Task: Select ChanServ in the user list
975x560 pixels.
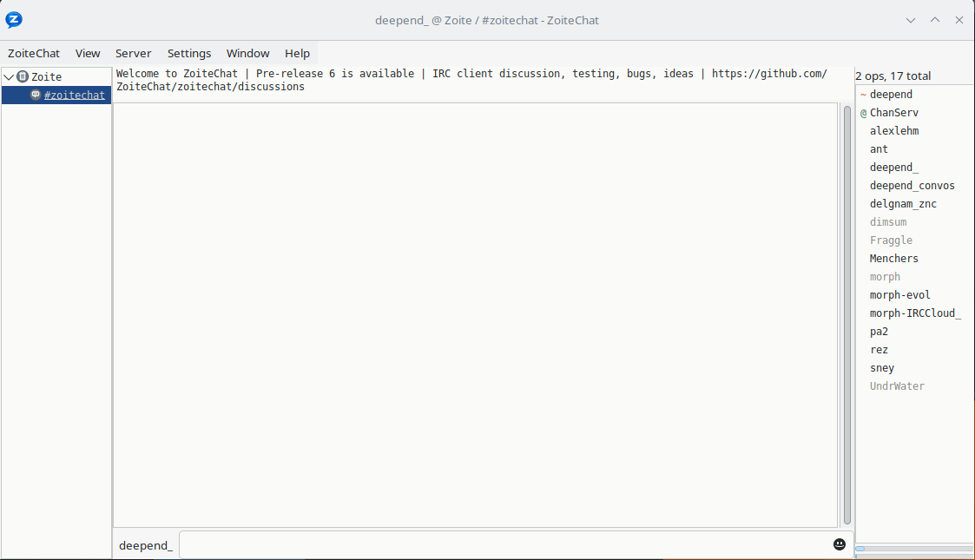Action: pos(893,113)
